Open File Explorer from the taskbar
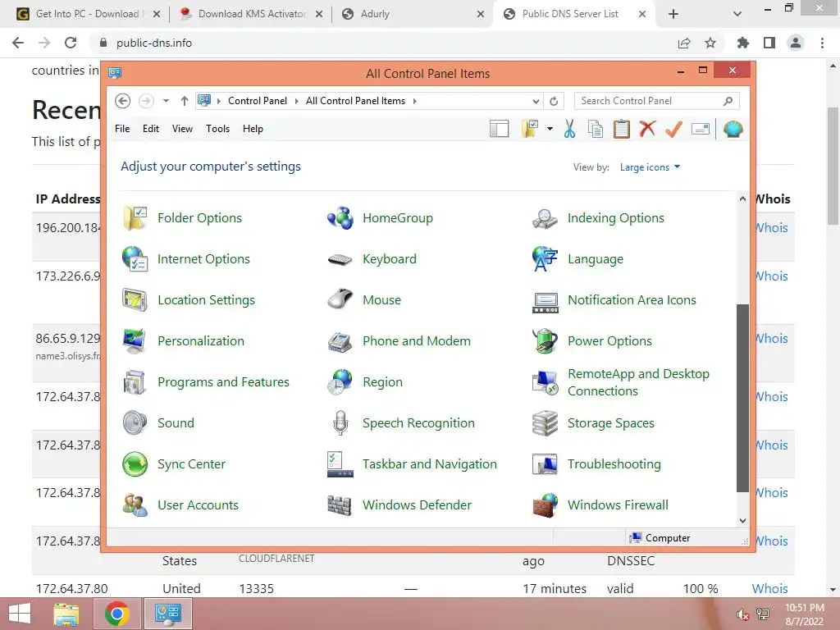 66,614
